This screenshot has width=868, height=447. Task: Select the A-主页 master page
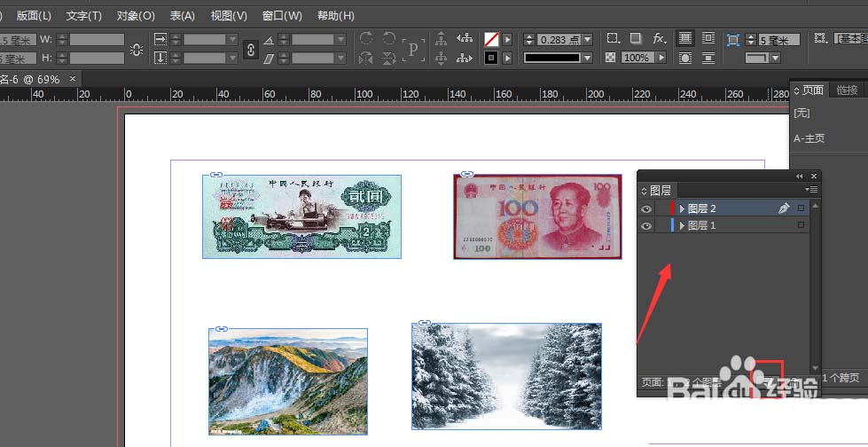click(809, 138)
